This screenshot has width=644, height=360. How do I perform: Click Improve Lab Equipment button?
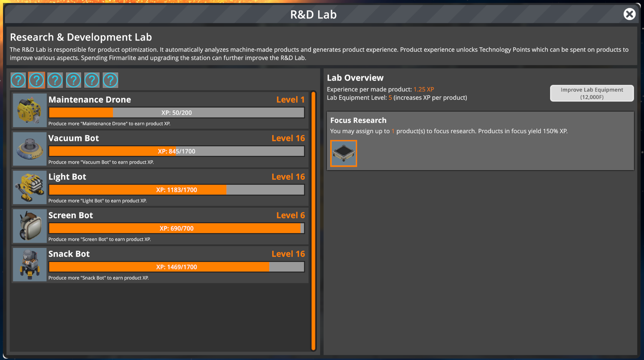(x=592, y=93)
